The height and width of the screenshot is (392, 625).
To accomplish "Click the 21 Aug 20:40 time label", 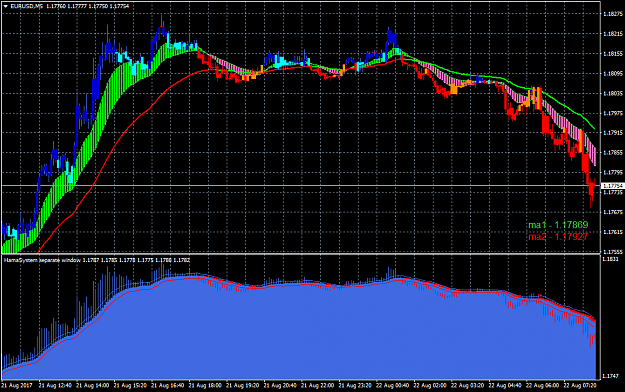I will pyautogui.click(x=280, y=386).
